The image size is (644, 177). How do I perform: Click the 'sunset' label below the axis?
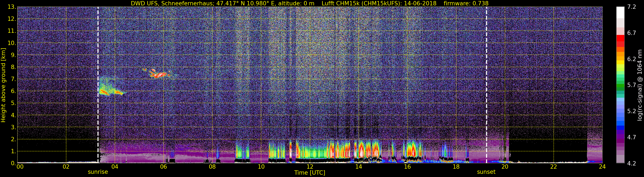click(x=486, y=172)
